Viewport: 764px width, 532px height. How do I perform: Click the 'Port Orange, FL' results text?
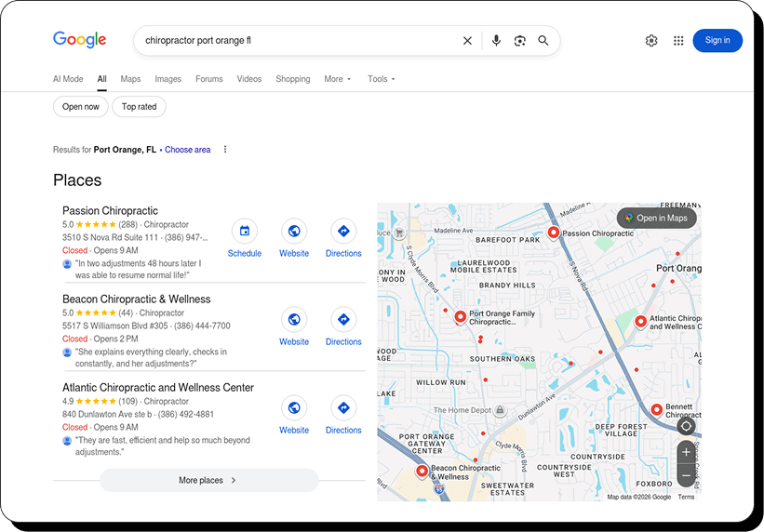125,150
